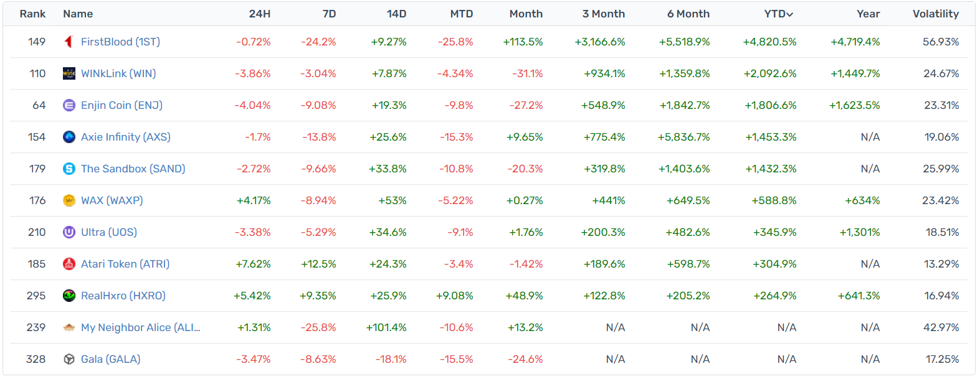Screen dimensions: 980x379
Task: Click The Sandbox coin logo icon
Action: tap(69, 169)
